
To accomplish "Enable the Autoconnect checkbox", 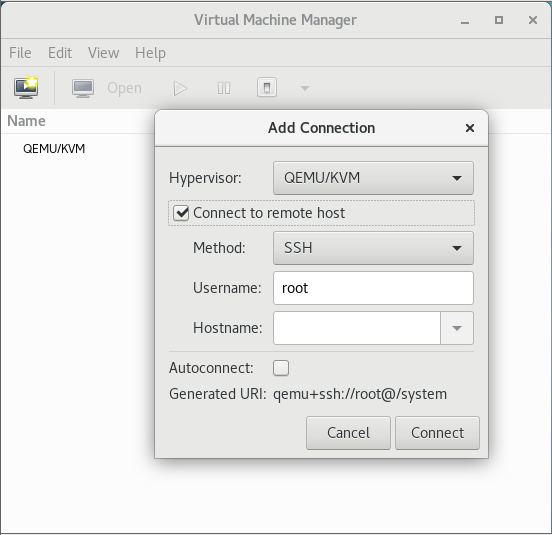I will coord(281,368).
